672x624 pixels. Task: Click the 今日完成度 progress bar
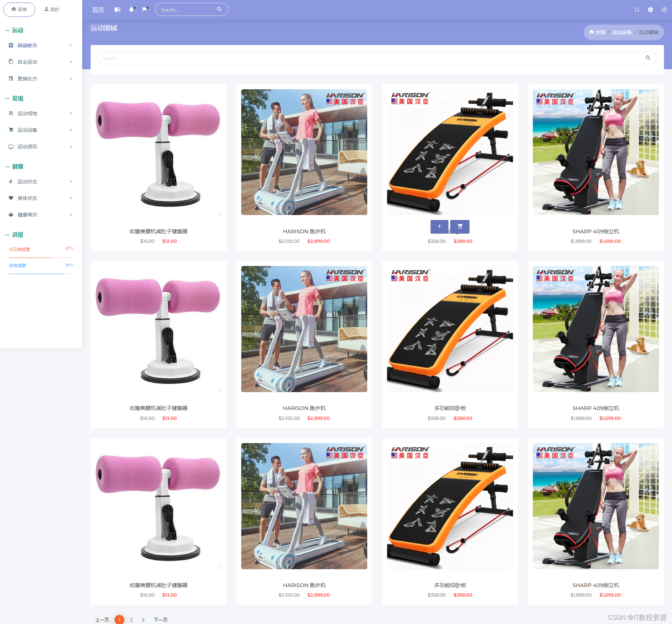[41, 258]
